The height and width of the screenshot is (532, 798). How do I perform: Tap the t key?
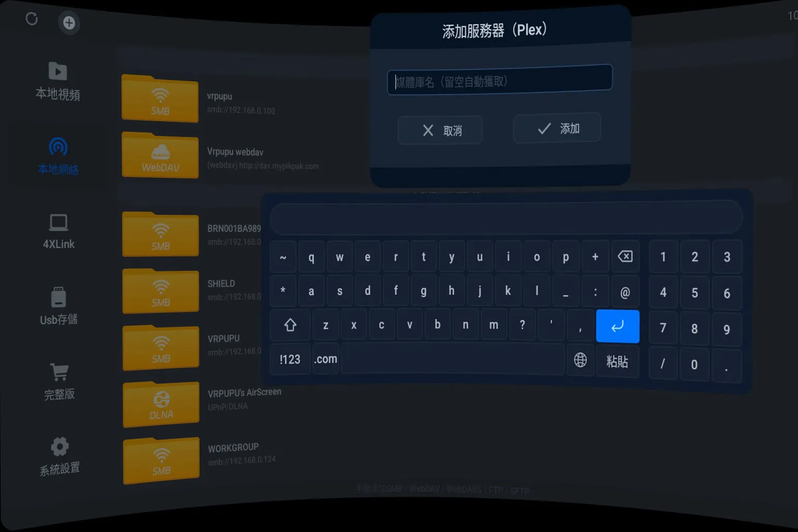pyautogui.click(x=424, y=256)
